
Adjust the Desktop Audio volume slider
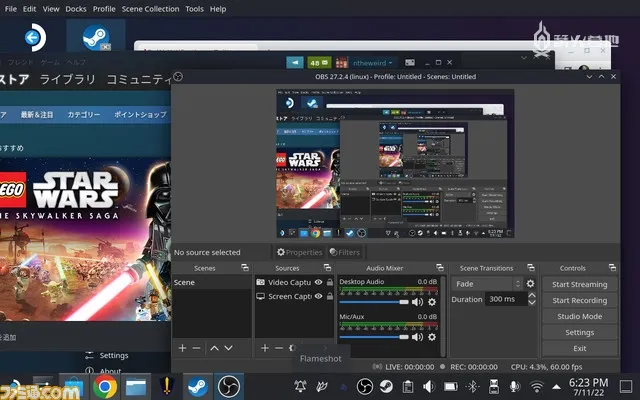[x=374, y=302]
